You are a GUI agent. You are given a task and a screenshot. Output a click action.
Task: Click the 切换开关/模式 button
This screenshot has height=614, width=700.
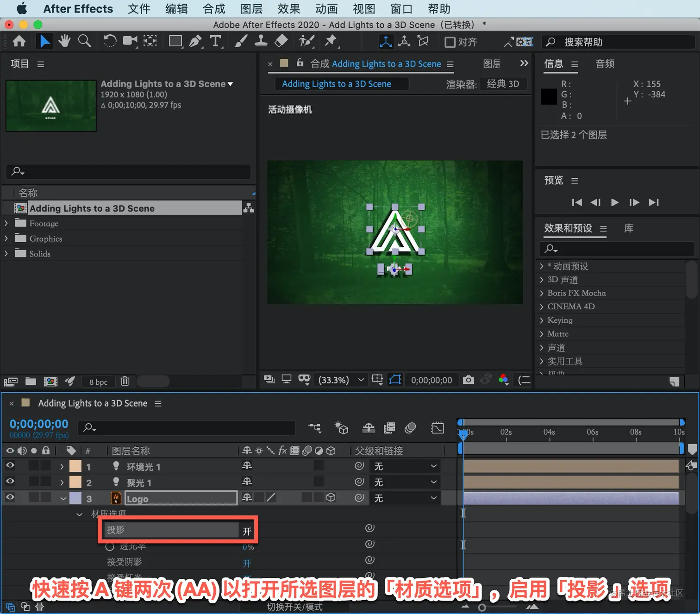tap(294, 607)
